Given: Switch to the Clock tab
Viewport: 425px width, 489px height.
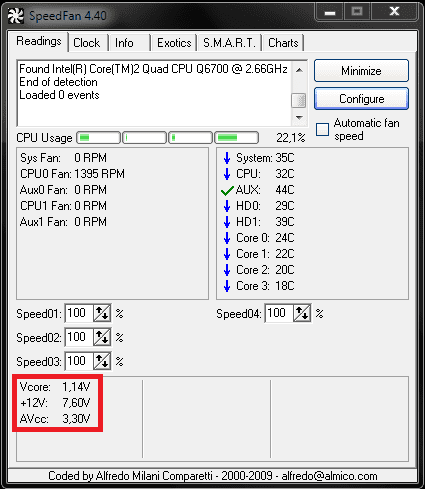Looking at the screenshot, I should tap(87, 43).
